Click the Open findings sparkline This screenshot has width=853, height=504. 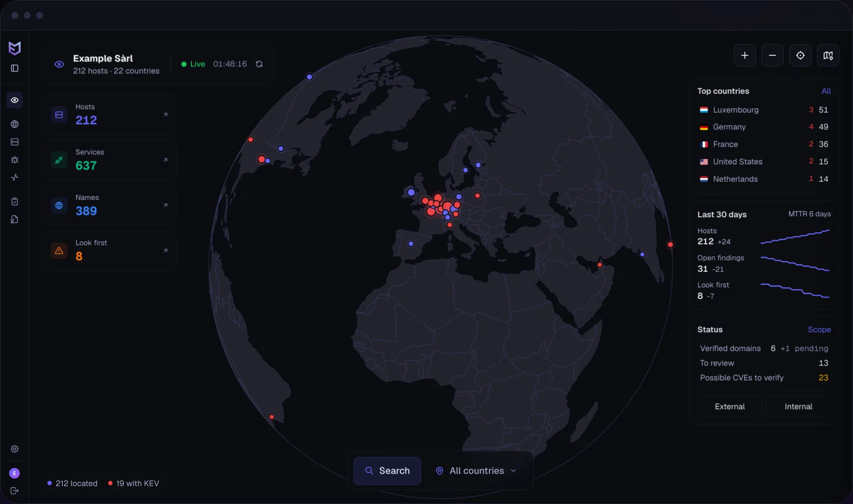pos(795,263)
